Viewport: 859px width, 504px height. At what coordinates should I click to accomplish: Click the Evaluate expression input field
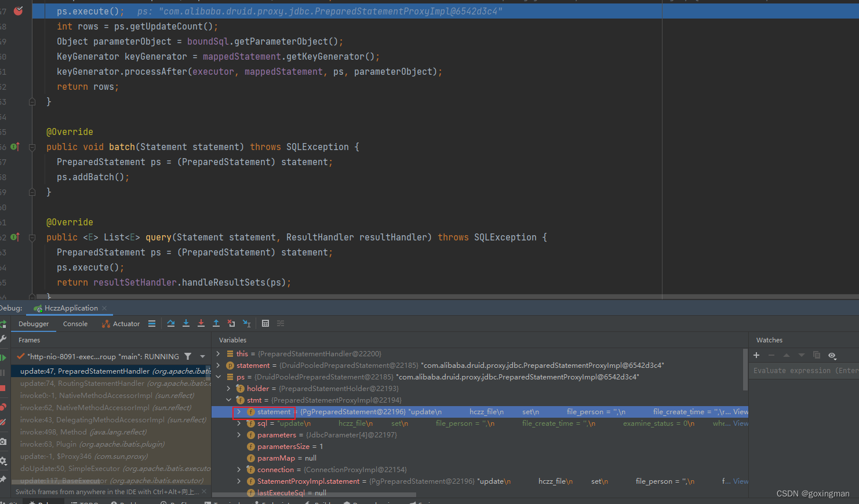[x=805, y=371]
